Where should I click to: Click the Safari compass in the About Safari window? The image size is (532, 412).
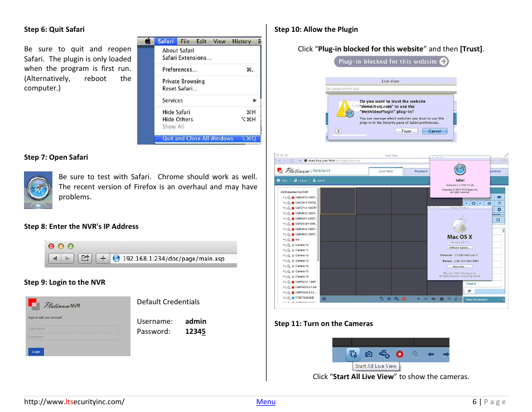tap(460, 169)
